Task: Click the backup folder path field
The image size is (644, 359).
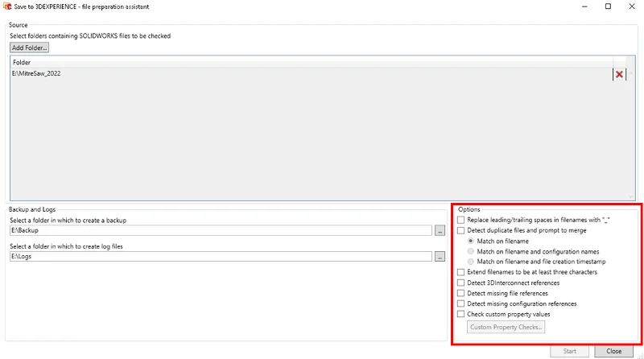Action: point(221,230)
